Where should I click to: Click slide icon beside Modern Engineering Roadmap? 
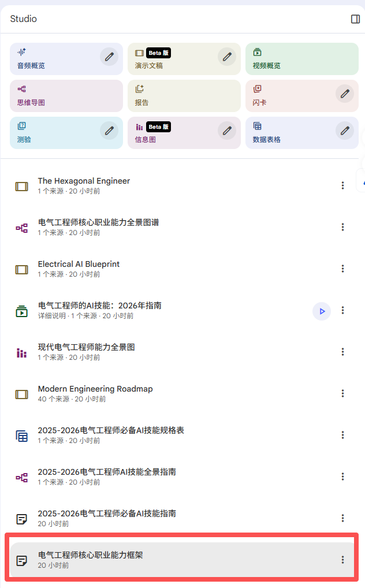click(22, 395)
